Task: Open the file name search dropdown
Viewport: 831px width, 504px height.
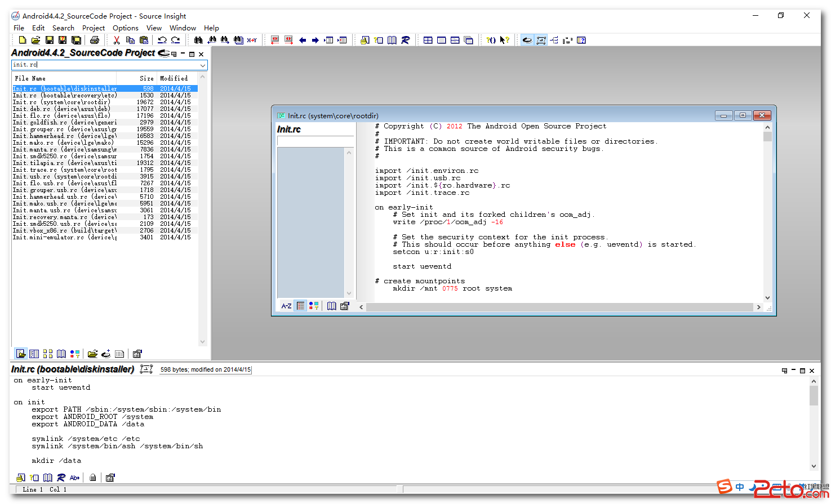Action: [x=203, y=65]
